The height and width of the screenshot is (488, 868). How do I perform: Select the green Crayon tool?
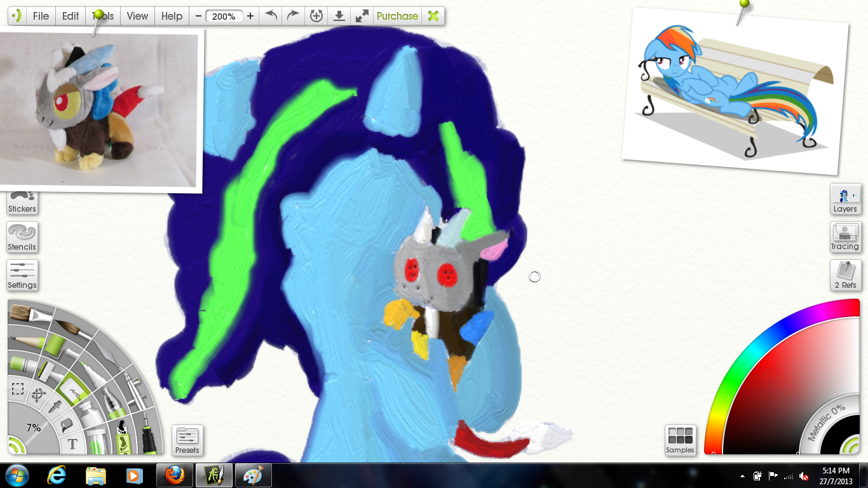point(24,364)
